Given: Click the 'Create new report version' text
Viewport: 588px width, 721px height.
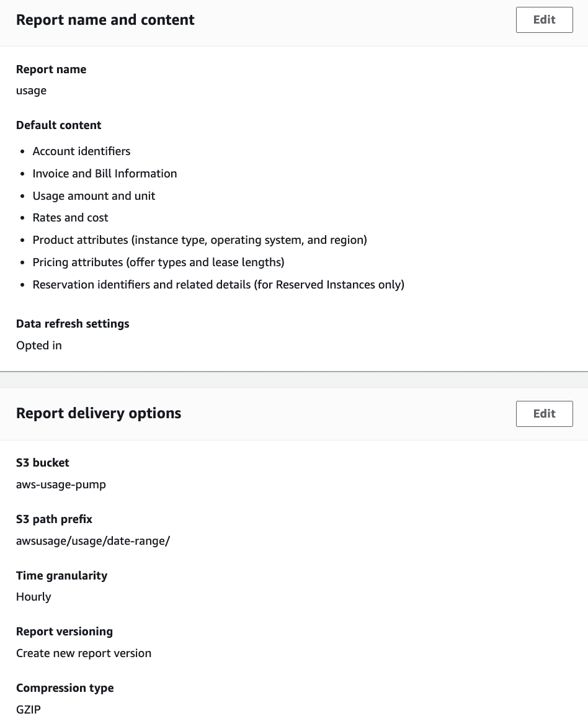Looking at the screenshot, I should coord(84,653).
